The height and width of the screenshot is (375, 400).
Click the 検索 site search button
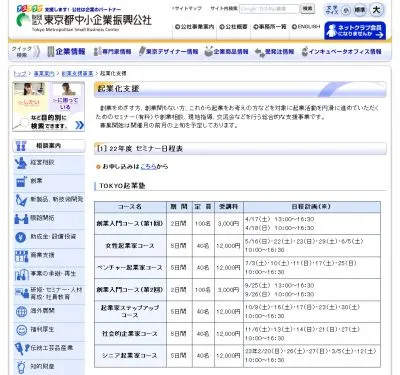308,9
